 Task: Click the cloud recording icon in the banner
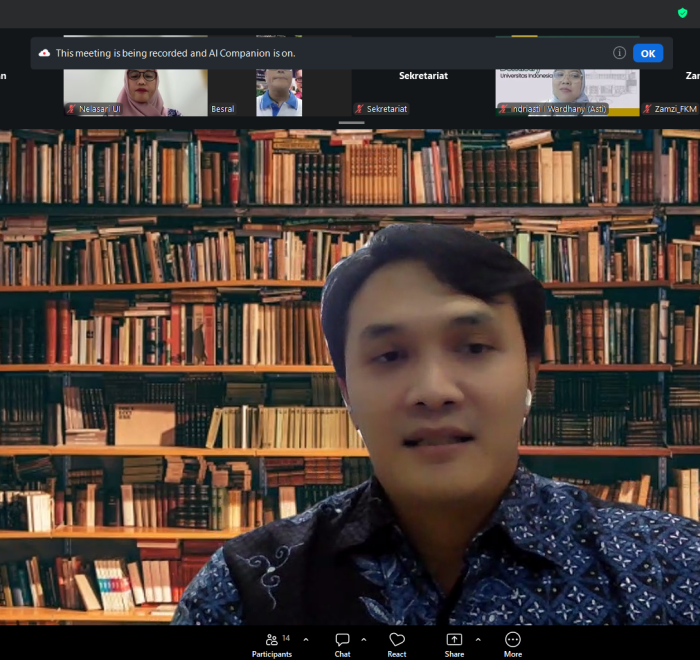[44, 53]
